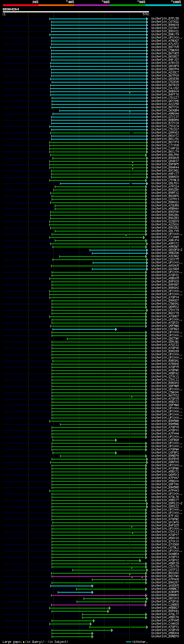Click the UniRef100_B6TYF4 label
This screenshot has height=644, width=184.
pyautogui.click(x=165, y=142)
